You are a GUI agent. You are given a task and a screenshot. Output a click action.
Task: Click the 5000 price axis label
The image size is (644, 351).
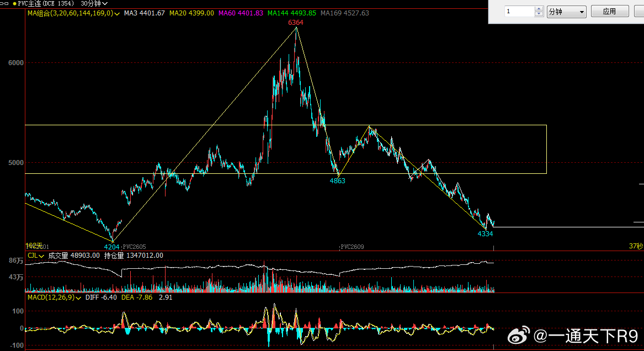pyautogui.click(x=16, y=163)
